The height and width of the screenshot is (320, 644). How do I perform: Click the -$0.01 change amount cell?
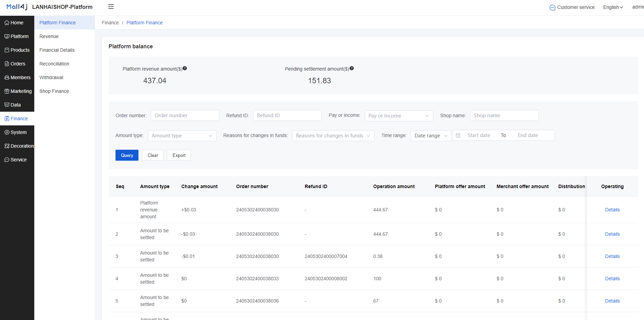(x=188, y=256)
